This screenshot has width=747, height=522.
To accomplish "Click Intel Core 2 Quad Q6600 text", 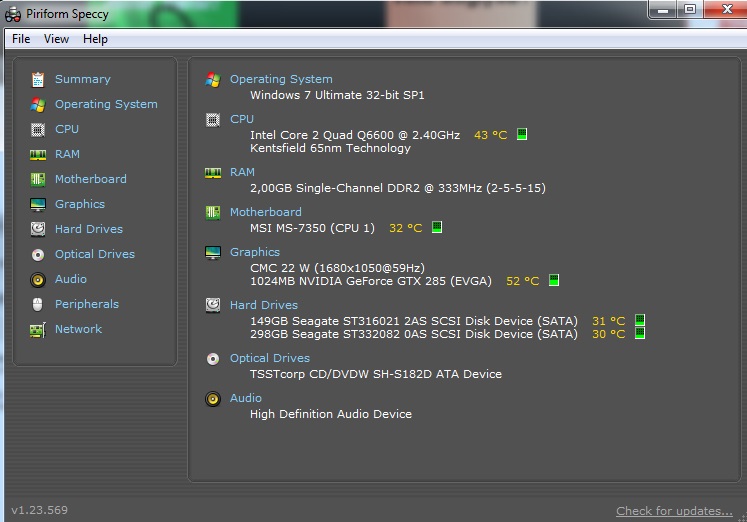I will pyautogui.click(x=355, y=135).
